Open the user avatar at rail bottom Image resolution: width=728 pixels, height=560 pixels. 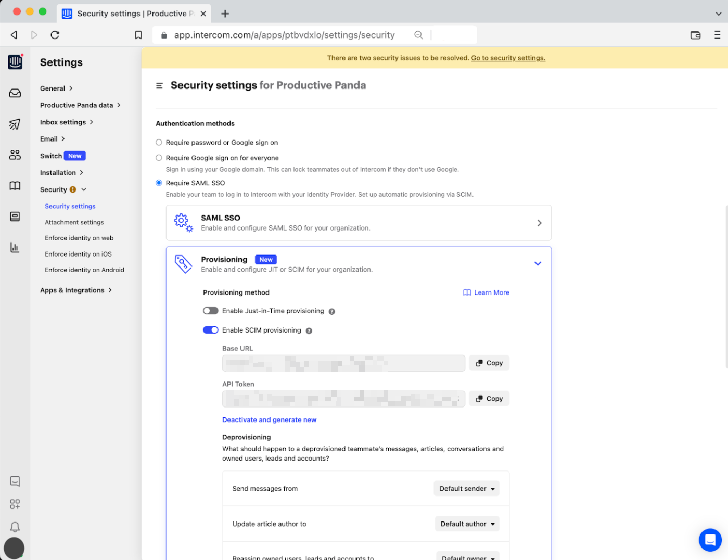coord(14,548)
